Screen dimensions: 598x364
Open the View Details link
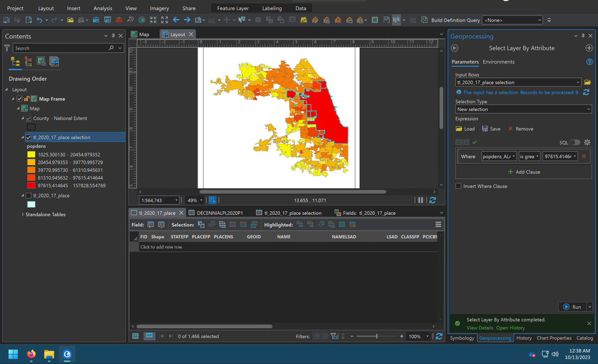click(x=479, y=327)
